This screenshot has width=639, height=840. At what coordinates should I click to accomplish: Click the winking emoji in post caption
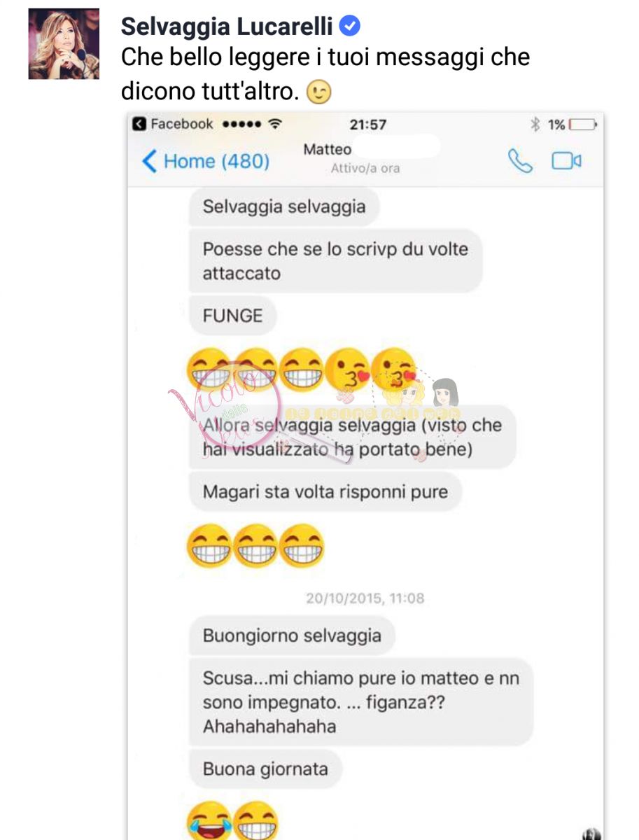pyautogui.click(x=319, y=93)
